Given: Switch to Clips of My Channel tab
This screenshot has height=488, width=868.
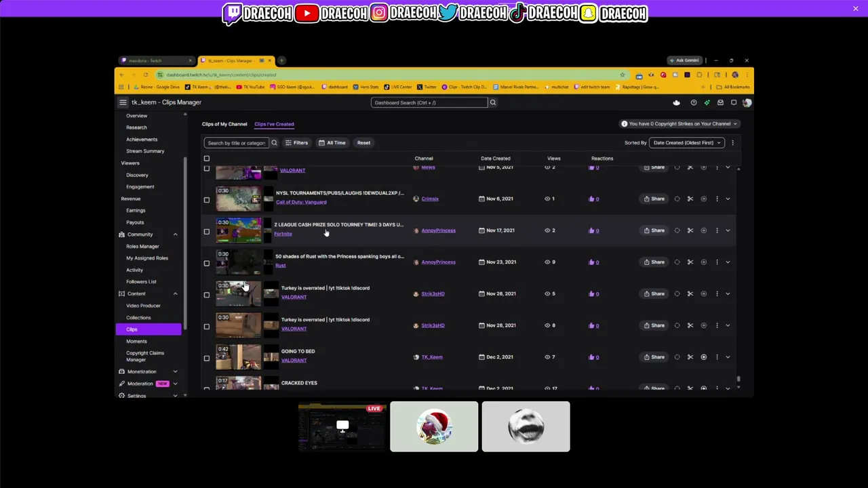Looking at the screenshot, I should point(224,124).
